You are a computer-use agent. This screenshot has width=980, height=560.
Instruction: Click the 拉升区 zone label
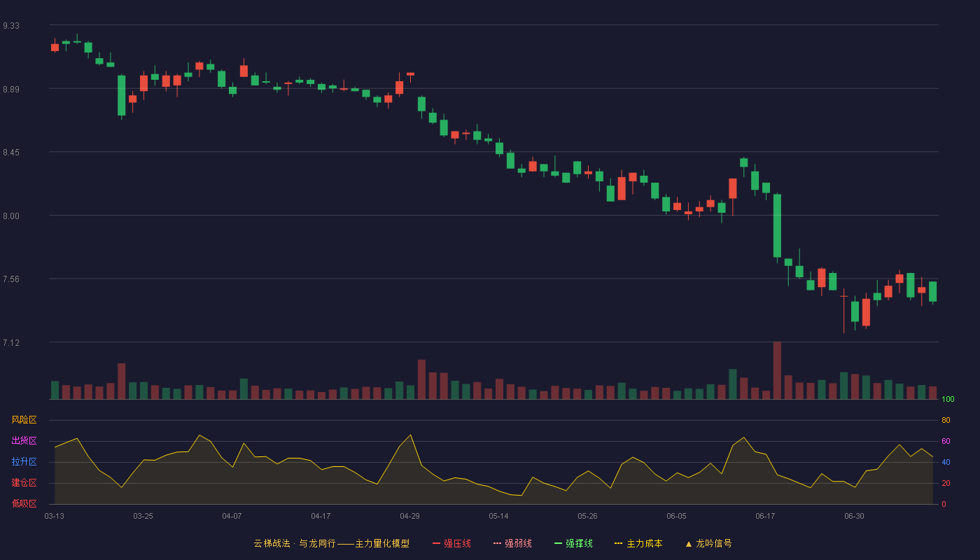point(24,462)
